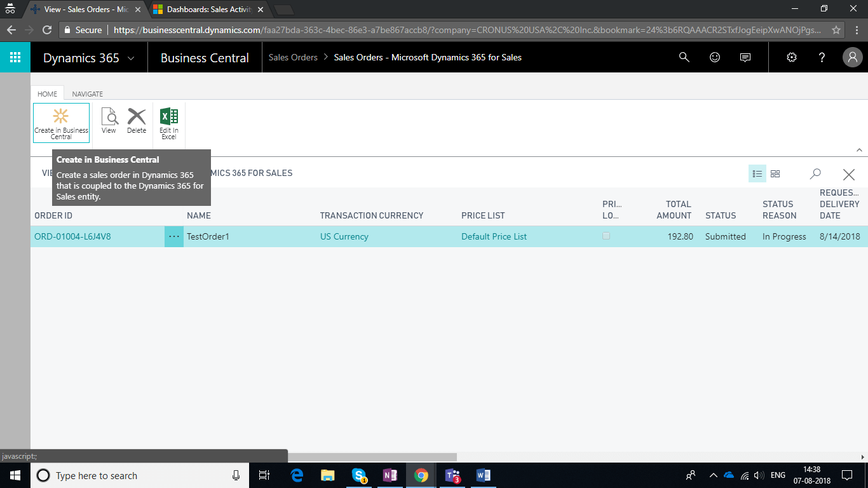868x488 pixels.
Task: Switch to tile view layout
Action: pos(775,173)
